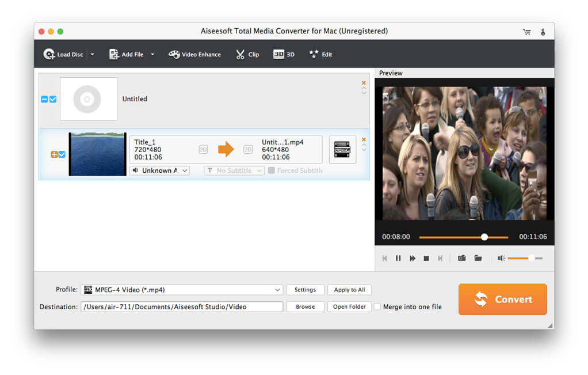Click the Add File toolbar button
The image size is (588, 375).
coord(126,54)
